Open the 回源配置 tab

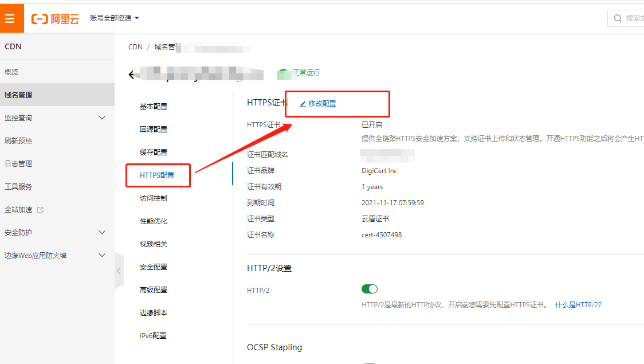pos(154,130)
